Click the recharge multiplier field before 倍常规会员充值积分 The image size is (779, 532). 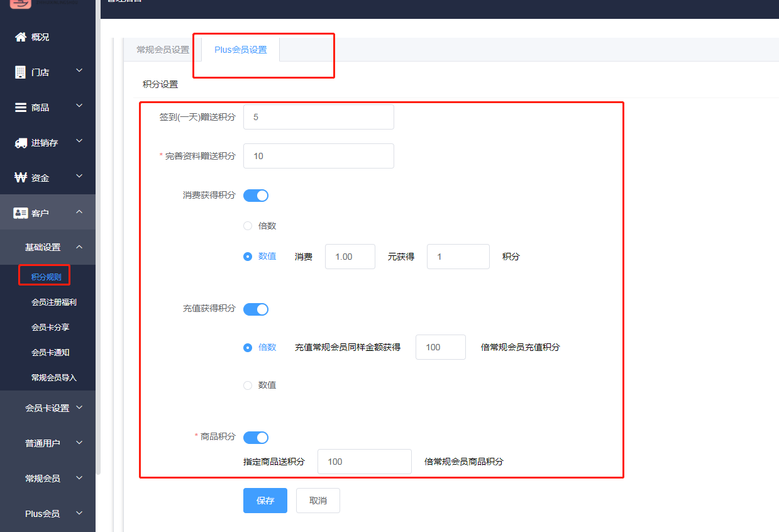441,347
